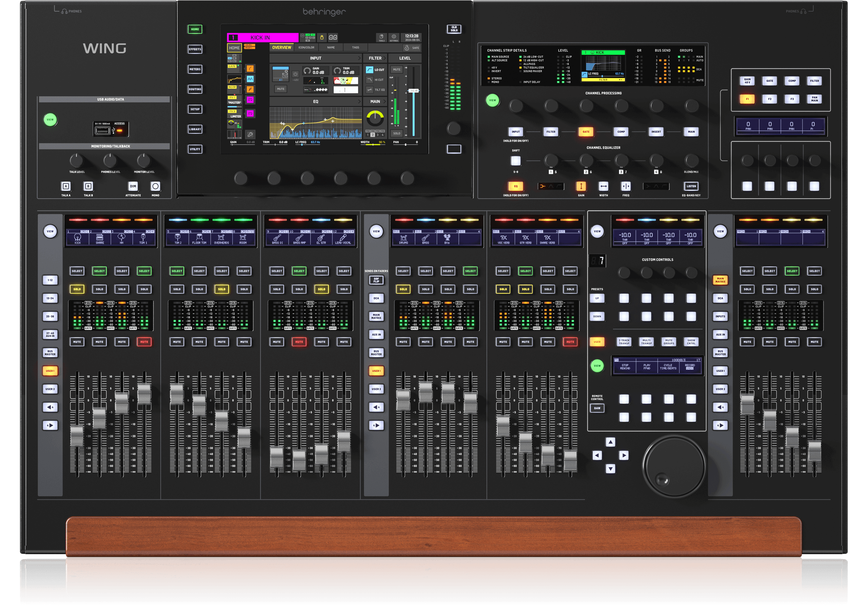Screen dimensions: 868x608
Task: Toggle the lit SELECT button on SNARE channel
Action: 99,271
